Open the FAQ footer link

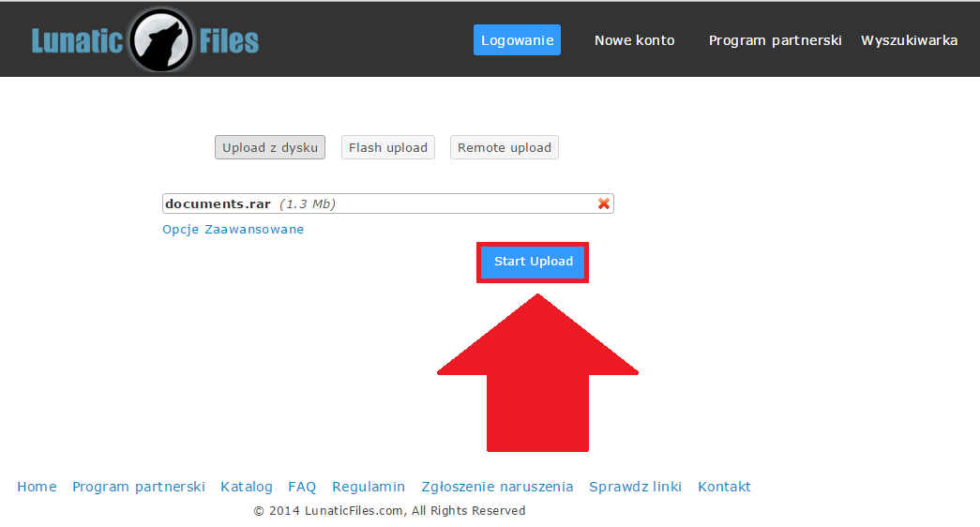[302, 487]
